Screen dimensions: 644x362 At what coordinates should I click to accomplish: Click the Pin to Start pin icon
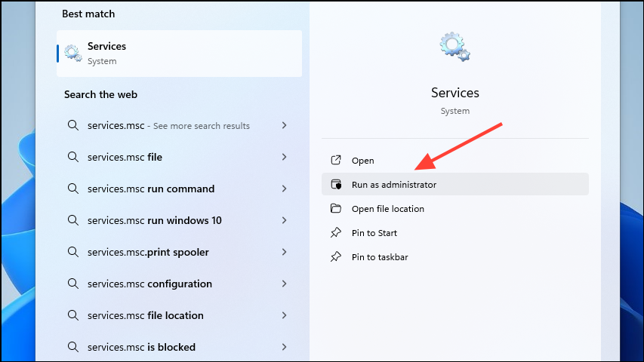click(336, 233)
